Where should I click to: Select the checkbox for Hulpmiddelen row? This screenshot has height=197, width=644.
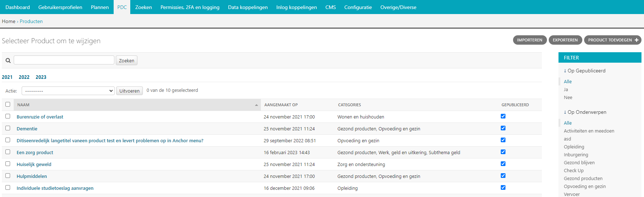8,176
